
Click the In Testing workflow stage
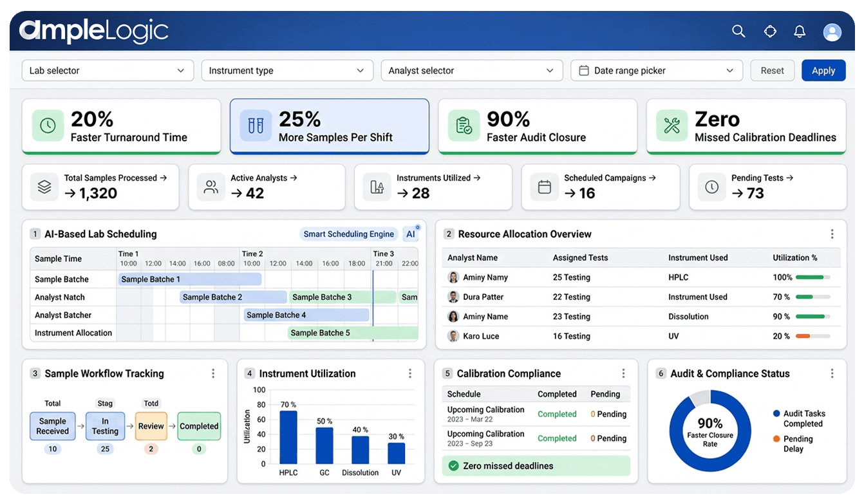click(x=105, y=426)
